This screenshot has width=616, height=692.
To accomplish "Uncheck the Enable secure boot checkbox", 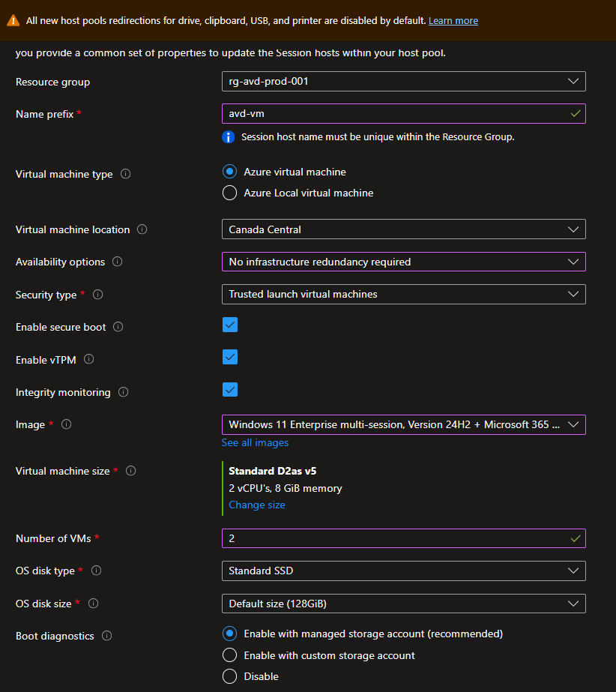I will coord(230,325).
